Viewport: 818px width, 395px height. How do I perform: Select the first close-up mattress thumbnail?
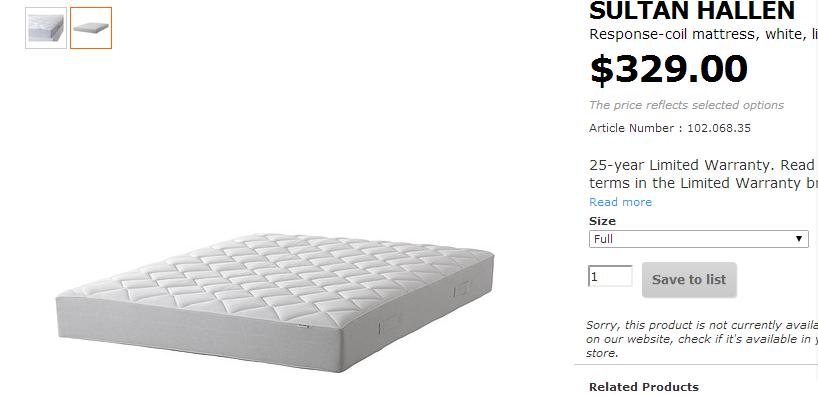(46, 28)
